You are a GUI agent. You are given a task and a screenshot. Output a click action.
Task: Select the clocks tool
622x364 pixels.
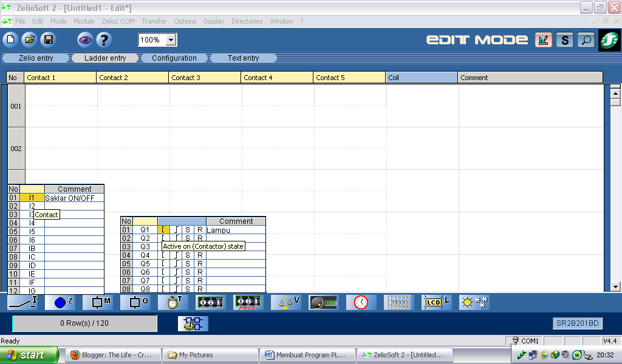pyautogui.click(x=361, y=302)
